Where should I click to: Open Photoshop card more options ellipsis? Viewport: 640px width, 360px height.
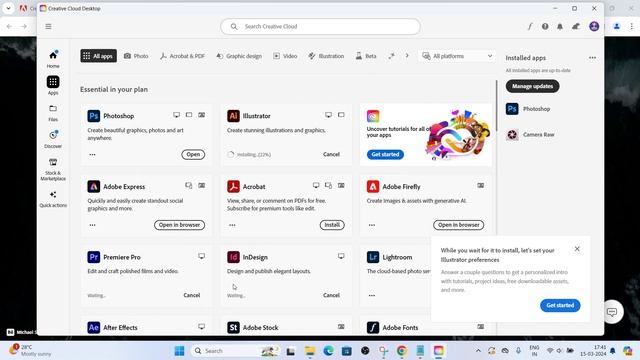pos(92,155)
